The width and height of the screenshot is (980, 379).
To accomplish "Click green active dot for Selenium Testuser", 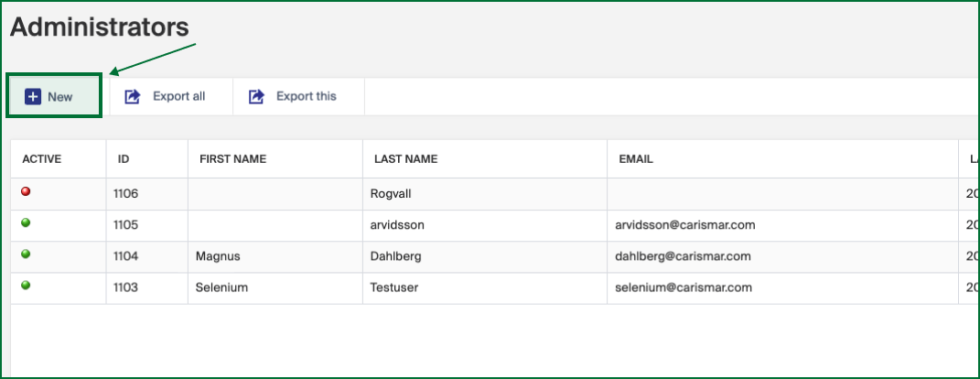I will click(26, 286).
